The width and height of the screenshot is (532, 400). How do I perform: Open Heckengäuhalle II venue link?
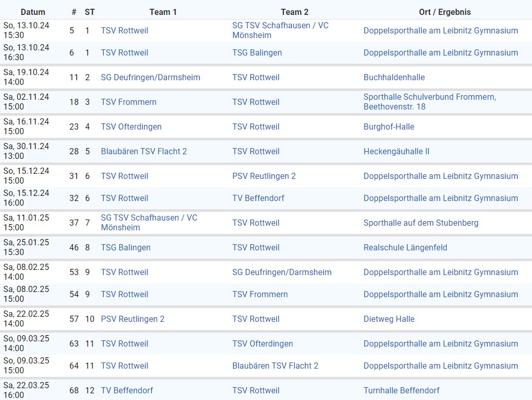(396, 152)
